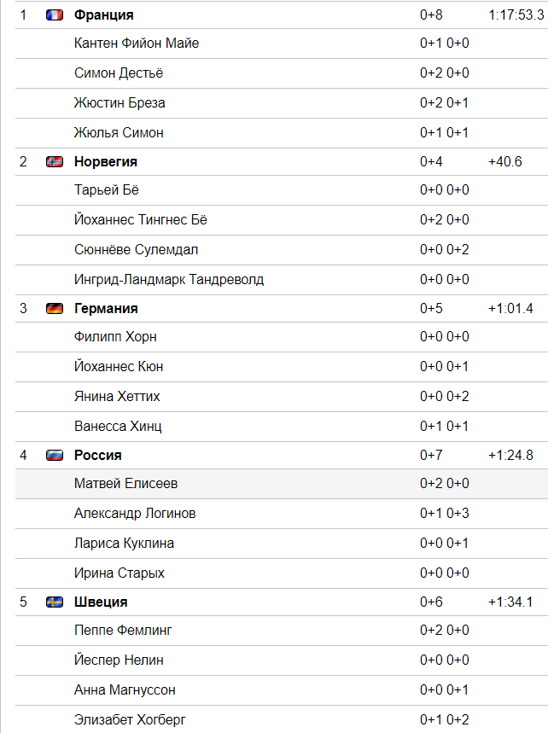Click the France flag icon
The height and width of the screenshot is (733, 560).
coord(55,15)
